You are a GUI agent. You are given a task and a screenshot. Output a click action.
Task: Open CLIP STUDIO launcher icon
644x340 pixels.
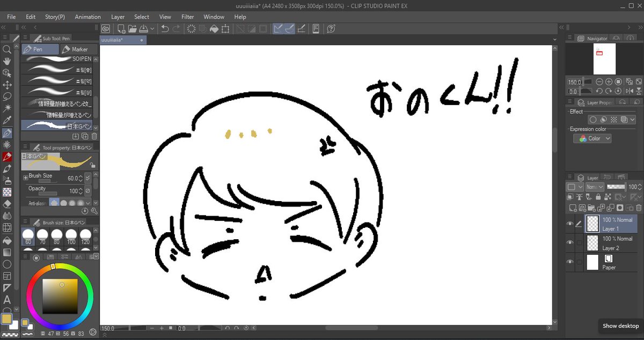coord(106,28)
